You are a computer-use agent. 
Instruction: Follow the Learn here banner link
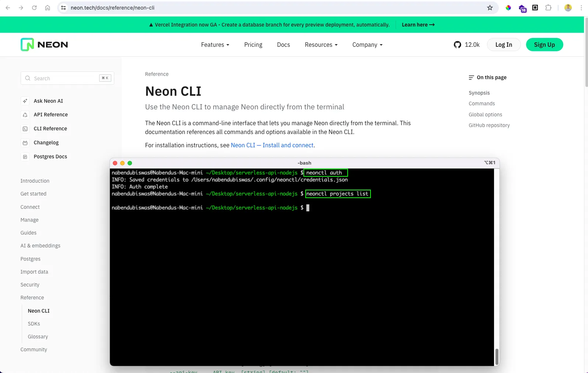click(x=418, y=25)
